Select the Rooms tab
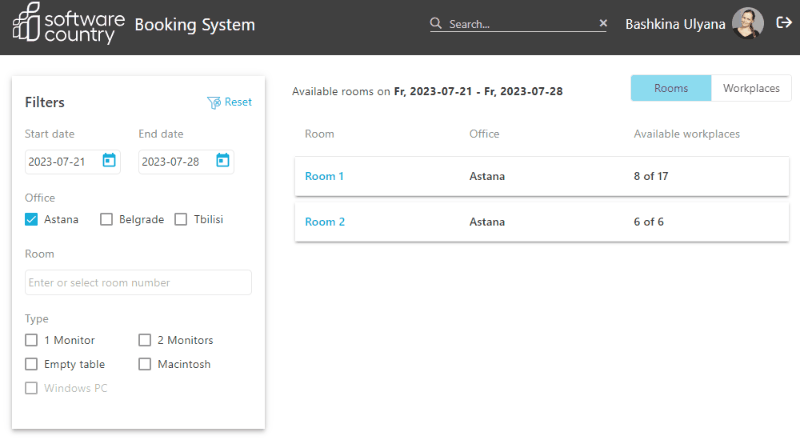The height and width of the screenshot is (444, 800). pyautogui.click(x=670, y=88)
